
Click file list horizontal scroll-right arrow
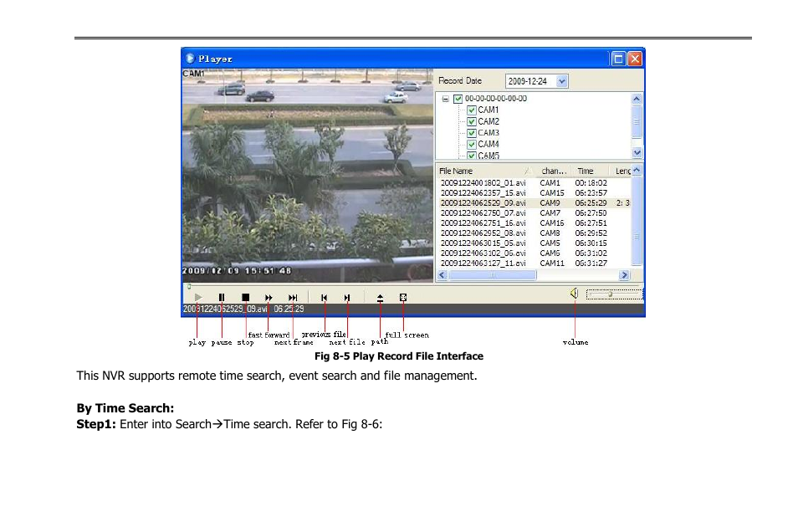point(625,275)
